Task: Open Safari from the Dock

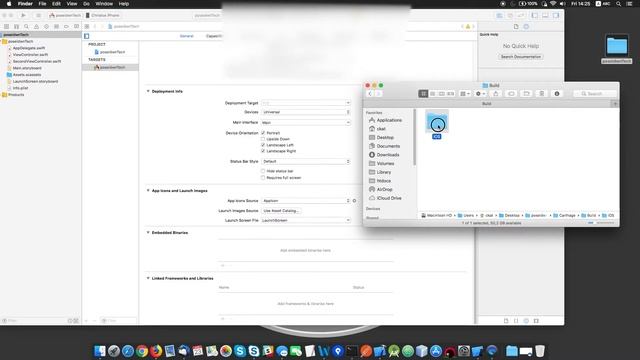Action: point(128,351)
